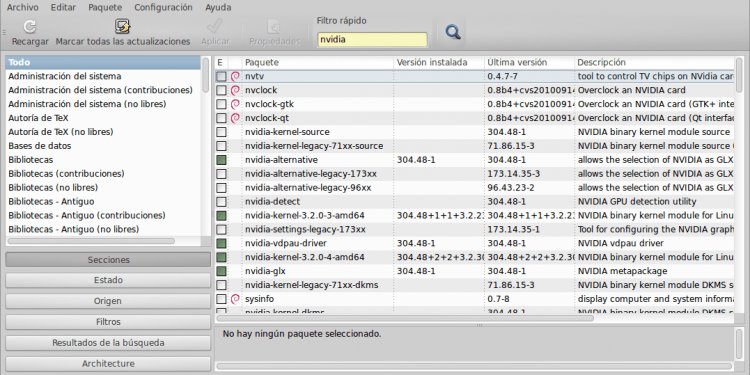Screen dimensions: 750x375
Task: Click the Debian swirl icon beside nvclock
Action: pos(235,90)
